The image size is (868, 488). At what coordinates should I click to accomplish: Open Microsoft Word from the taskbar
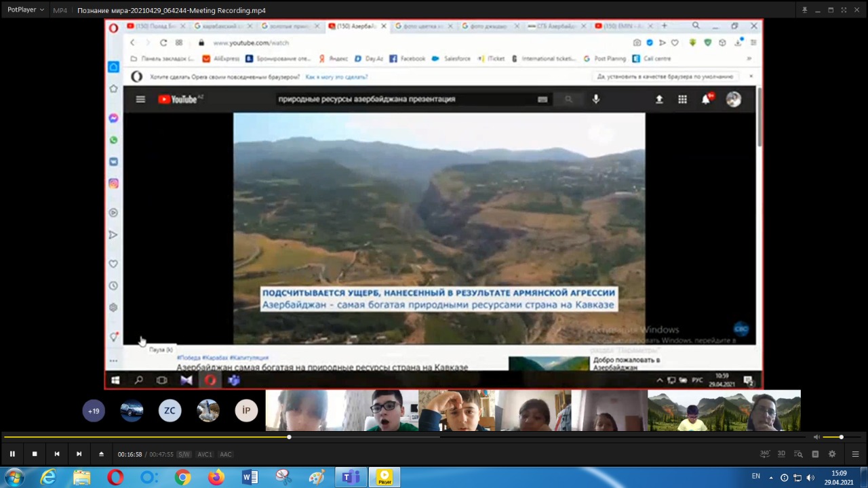click(x=250, y=478)
